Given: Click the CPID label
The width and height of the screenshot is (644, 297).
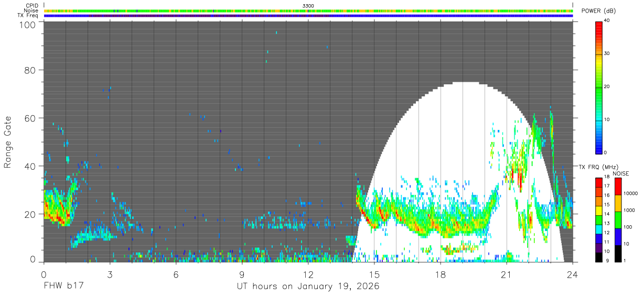Looking at the screenshot, I should [32, 5].
